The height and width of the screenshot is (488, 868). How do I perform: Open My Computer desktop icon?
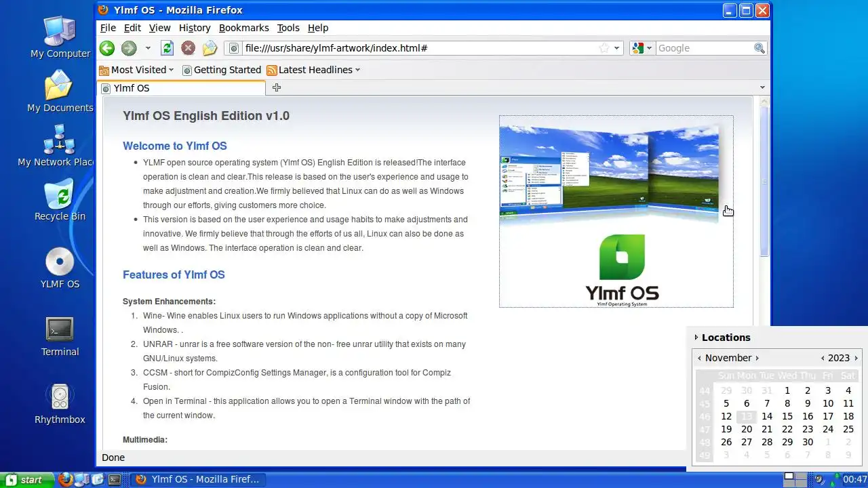pos(60,38)
